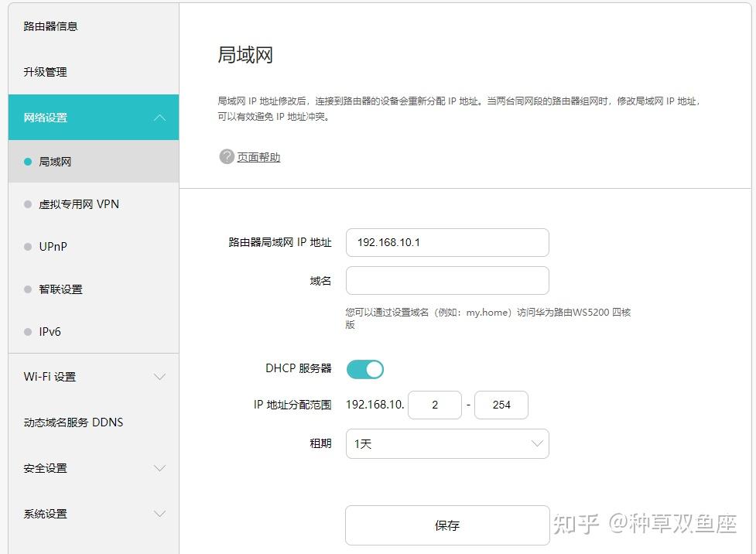Click the question mark help icon
Screen dimensions: 756x554
pyautogui.click(x=225, y=156)
